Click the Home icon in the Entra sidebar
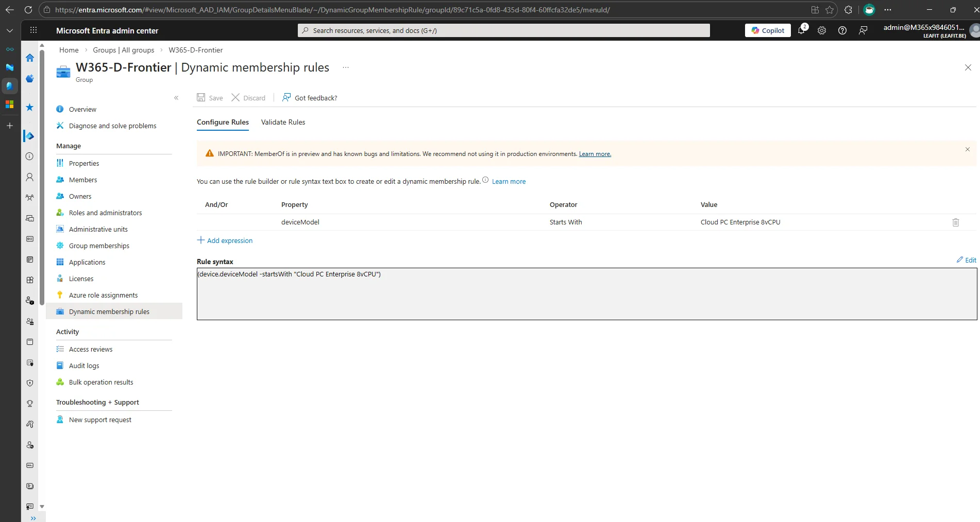Screen dimensions: 980x522 pyautogui.click(x=30, y=58)
